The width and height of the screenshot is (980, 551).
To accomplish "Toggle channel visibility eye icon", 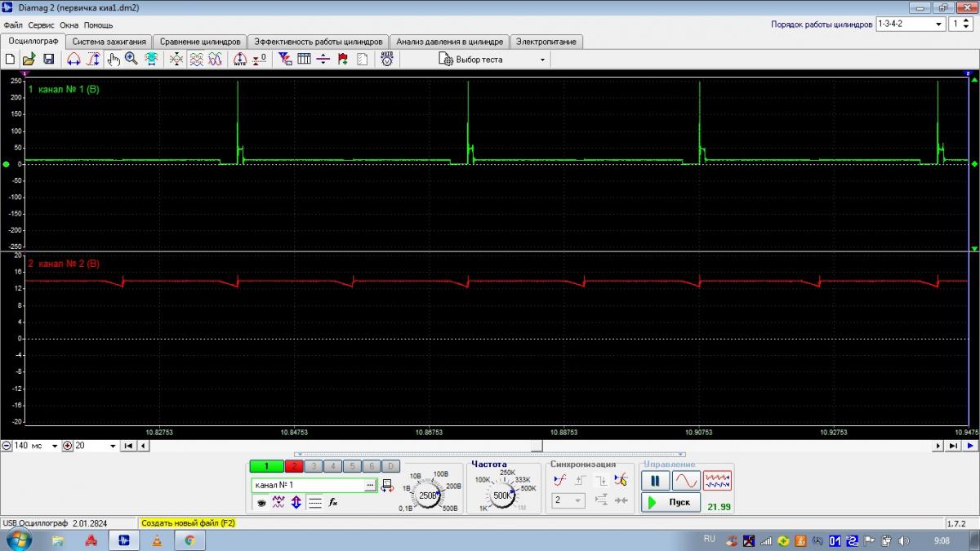I will [x=261, y=503].
